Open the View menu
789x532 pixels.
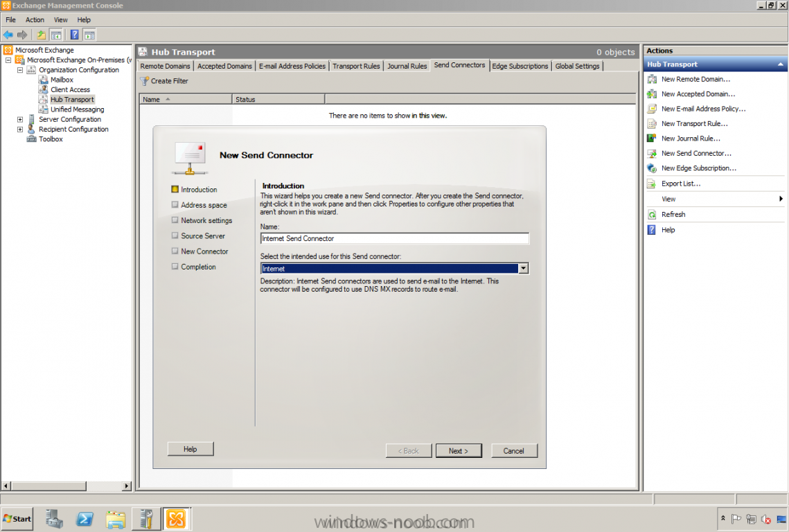60,19
